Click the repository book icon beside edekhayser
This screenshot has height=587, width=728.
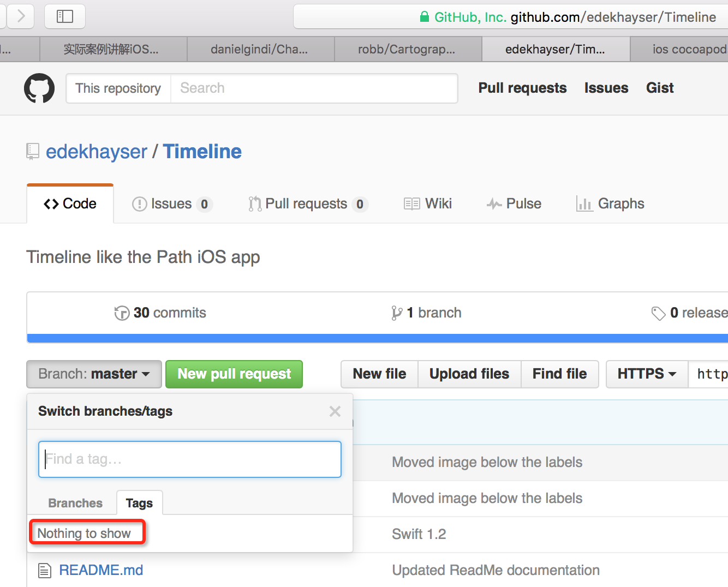(33, 151)
